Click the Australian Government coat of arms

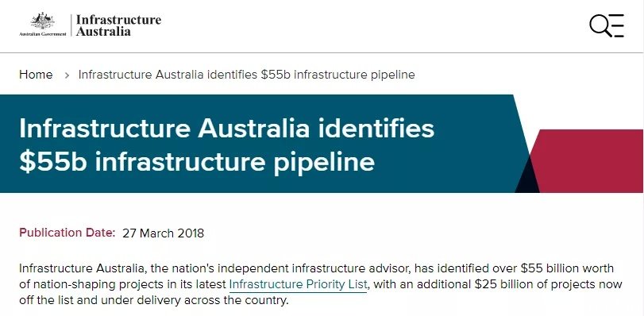42,21
